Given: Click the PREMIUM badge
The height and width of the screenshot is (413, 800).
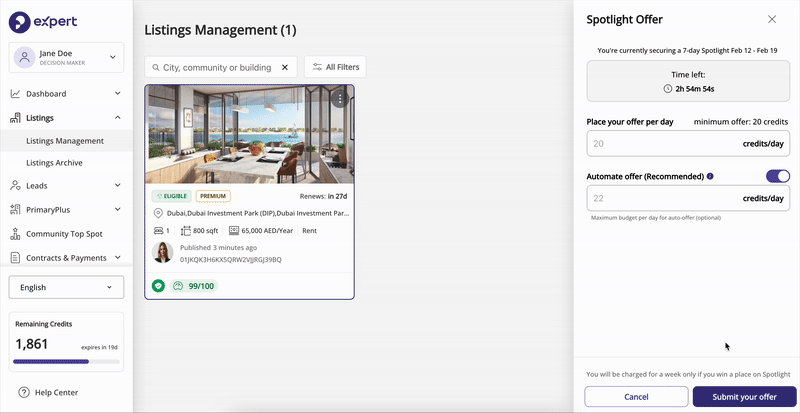Looking at the screenshot, I should (213, 196).
